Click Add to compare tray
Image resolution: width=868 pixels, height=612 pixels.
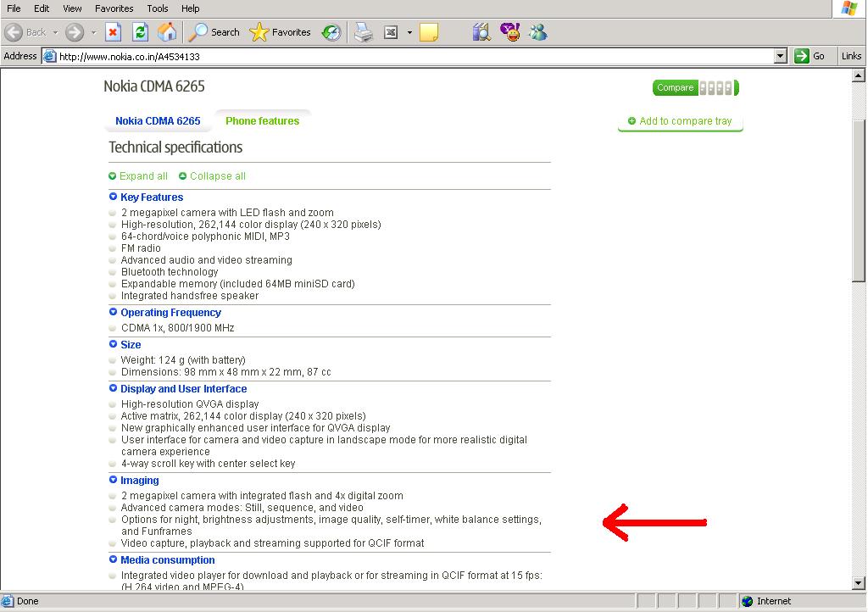[x=680, y=120]
